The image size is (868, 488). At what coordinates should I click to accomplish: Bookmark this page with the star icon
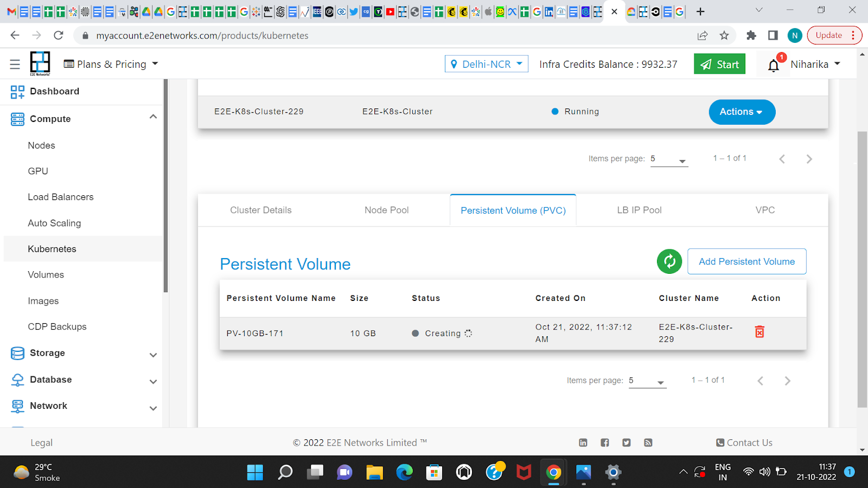tap(724, 35)
